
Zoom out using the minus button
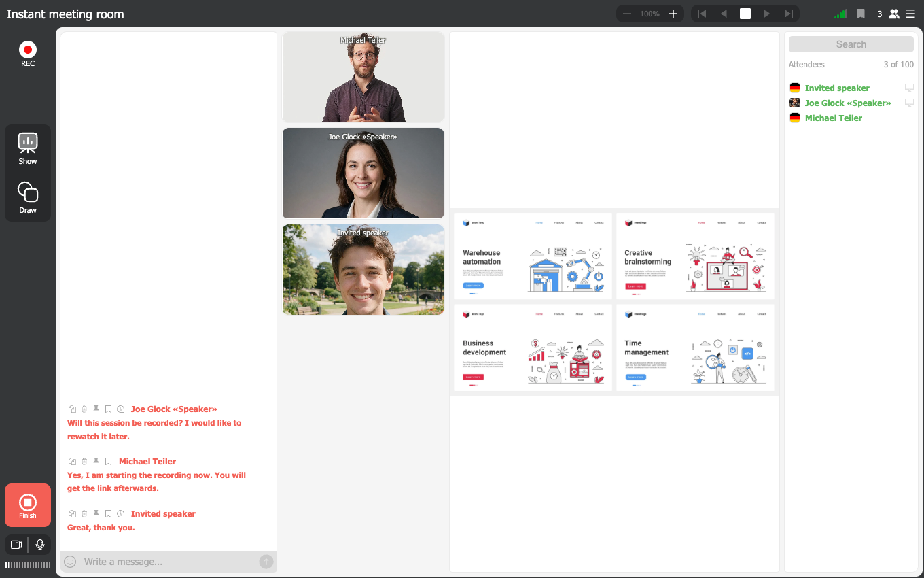click(627, 14)
